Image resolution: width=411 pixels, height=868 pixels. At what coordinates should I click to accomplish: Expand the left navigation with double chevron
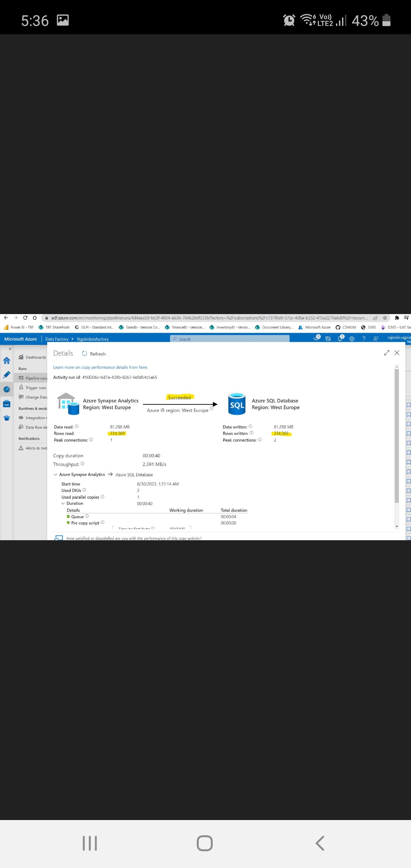[10, 349]
